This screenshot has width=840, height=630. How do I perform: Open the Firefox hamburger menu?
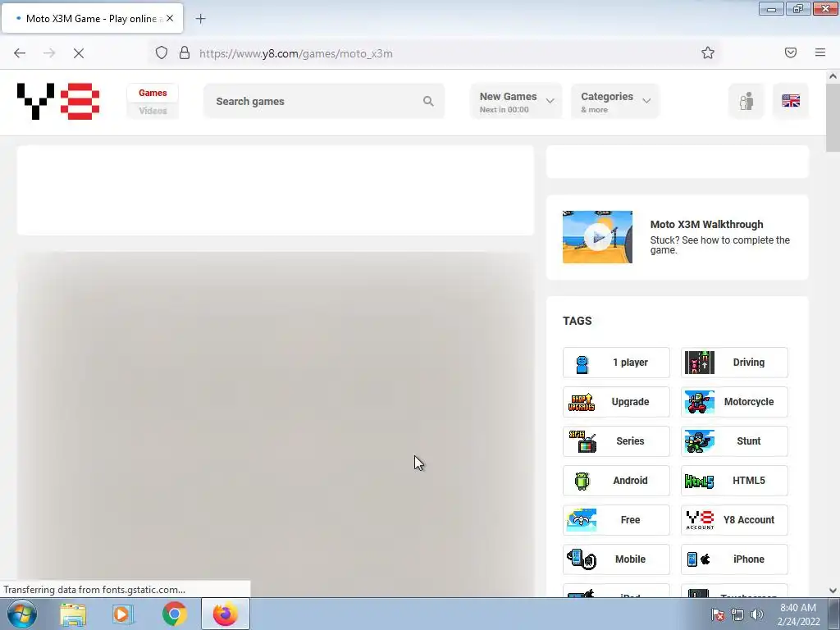coord(820,52)
